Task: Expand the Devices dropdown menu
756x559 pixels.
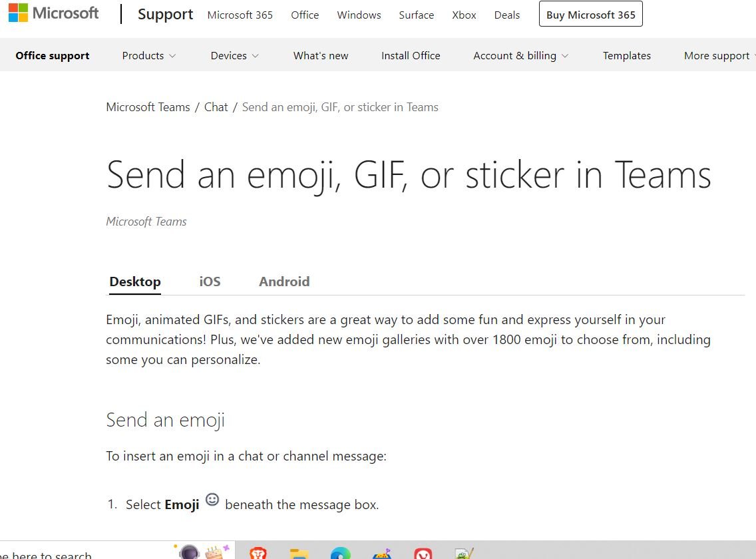Action: [x=235, y=55]
